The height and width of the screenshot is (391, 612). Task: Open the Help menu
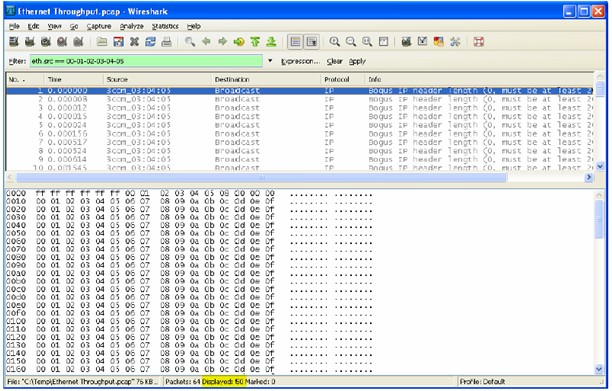click(x=194, y=26)
